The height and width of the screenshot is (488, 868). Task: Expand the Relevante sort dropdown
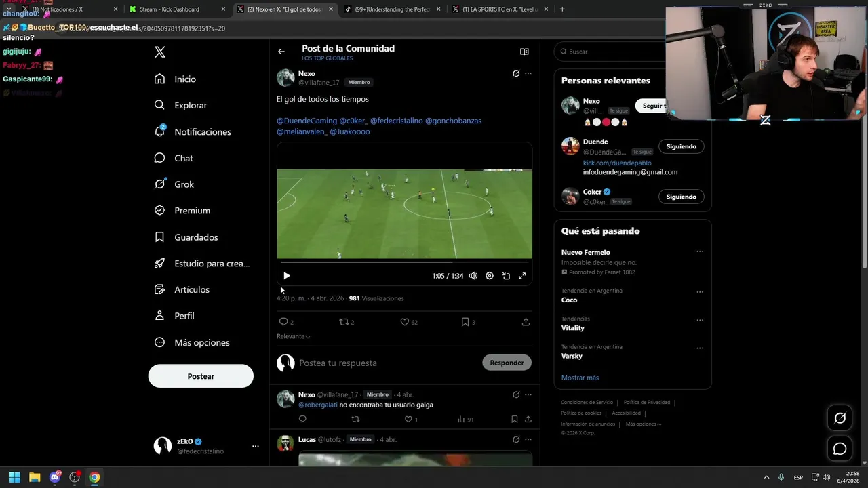tap(293, 337)
